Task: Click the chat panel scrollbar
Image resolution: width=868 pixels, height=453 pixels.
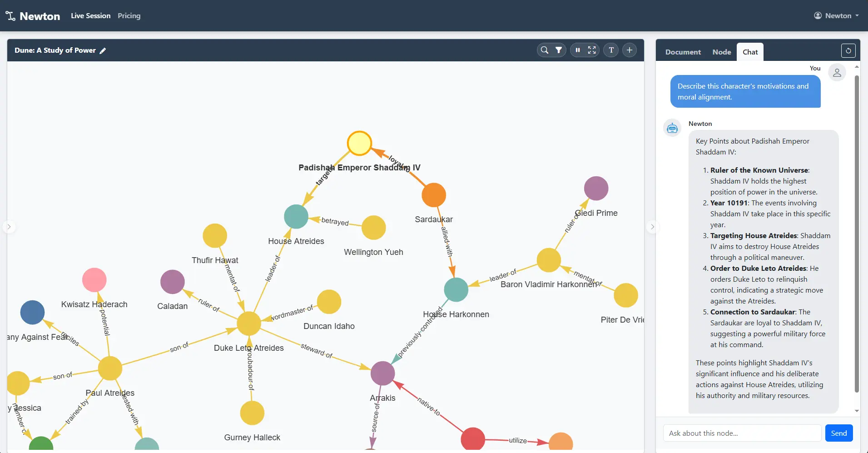Action: click(x=857, y=234)
